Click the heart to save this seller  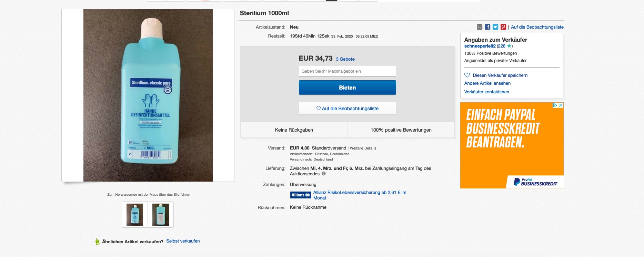pyautogui.click(x=467, y=75)
